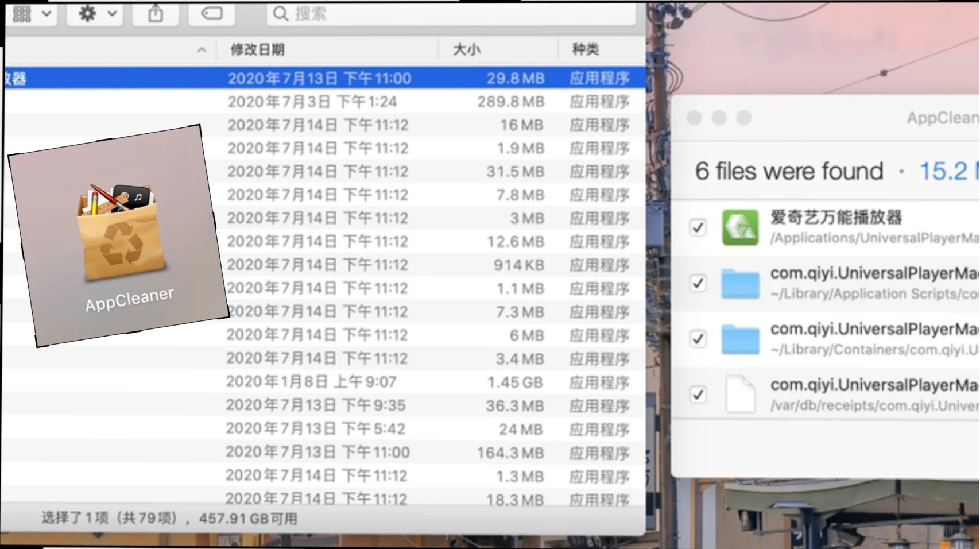This screenshot has width=980, height=549.
Task: Uncheck the receipts file checkbox
Action: [x=698, y=395]
